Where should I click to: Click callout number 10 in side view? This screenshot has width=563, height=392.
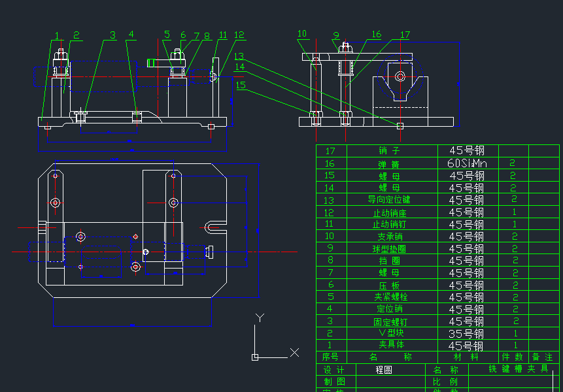[x=302, y=34]
